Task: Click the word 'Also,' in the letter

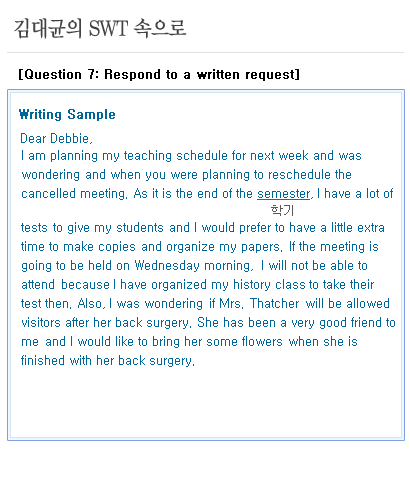Action: (x=91, y=304)
